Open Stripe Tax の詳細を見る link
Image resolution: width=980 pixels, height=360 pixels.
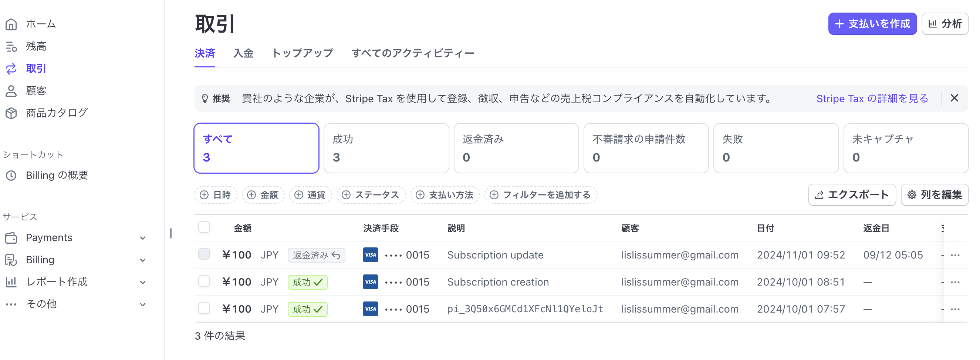point(872,98)
